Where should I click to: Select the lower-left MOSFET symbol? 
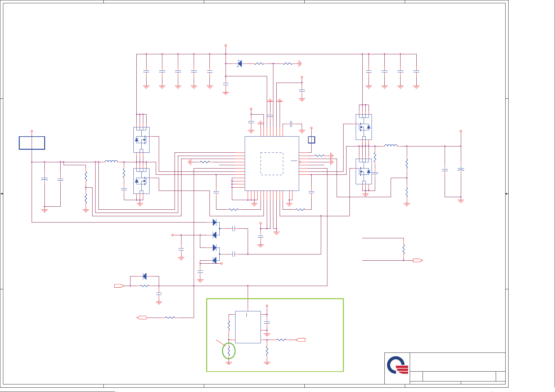pyautogui.click(x=141, y=181)
